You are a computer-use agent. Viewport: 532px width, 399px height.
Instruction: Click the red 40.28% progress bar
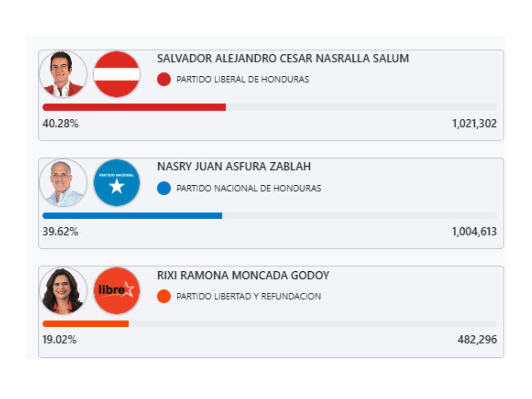[x=134, y=107]
